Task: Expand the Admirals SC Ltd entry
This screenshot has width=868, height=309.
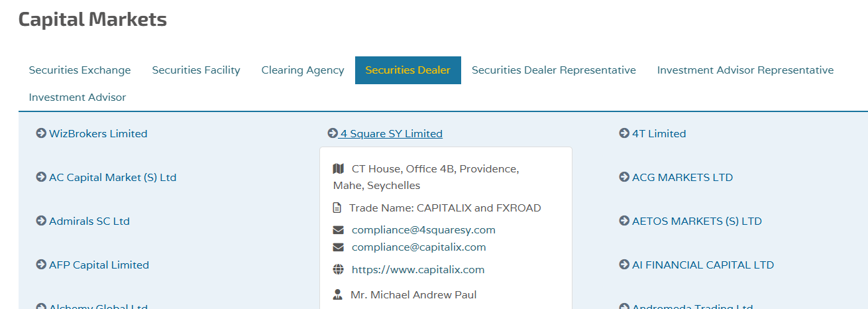Action: pos(89,221)
